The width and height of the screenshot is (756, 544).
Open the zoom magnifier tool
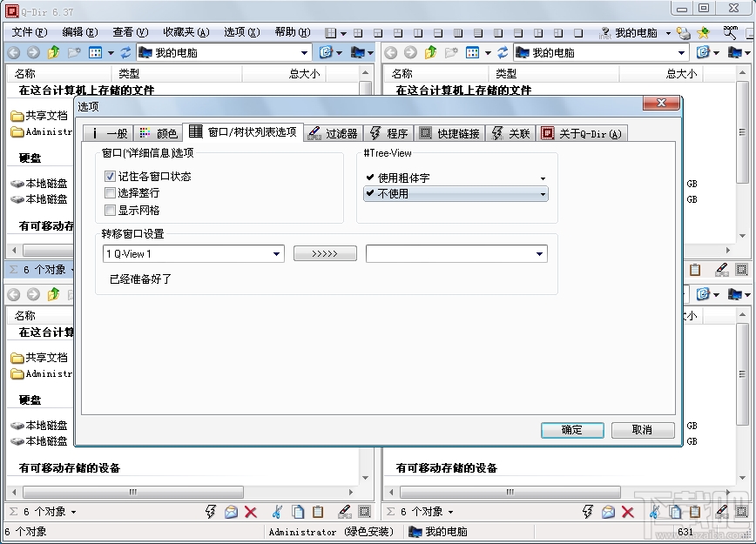(731, 33)
